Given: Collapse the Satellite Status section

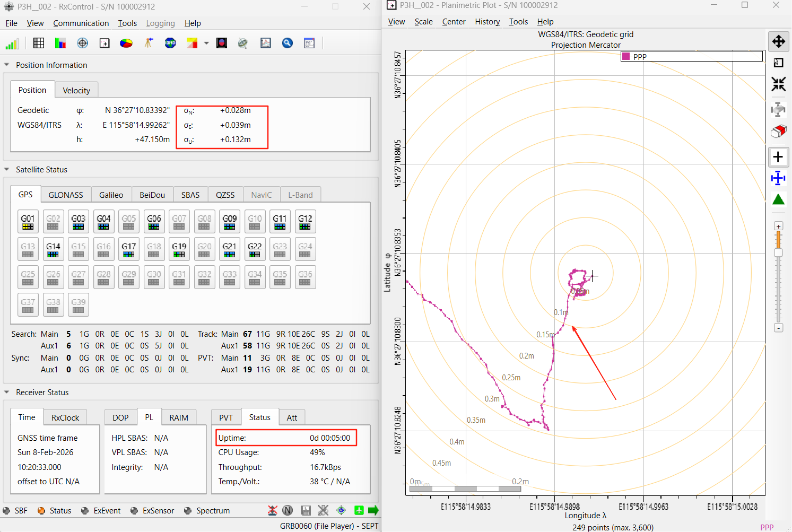Looking at the screenshot, I should 7,169.
